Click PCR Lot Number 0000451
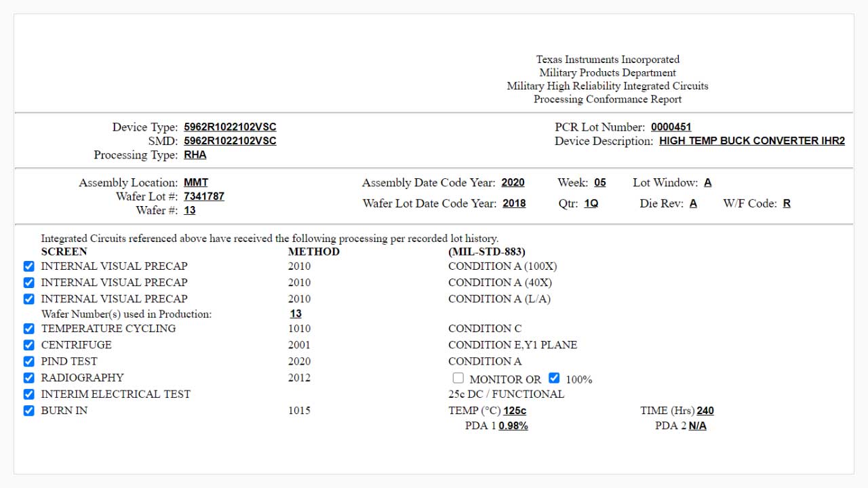This screenshot has width=868, height=488. tap(671, 127)
